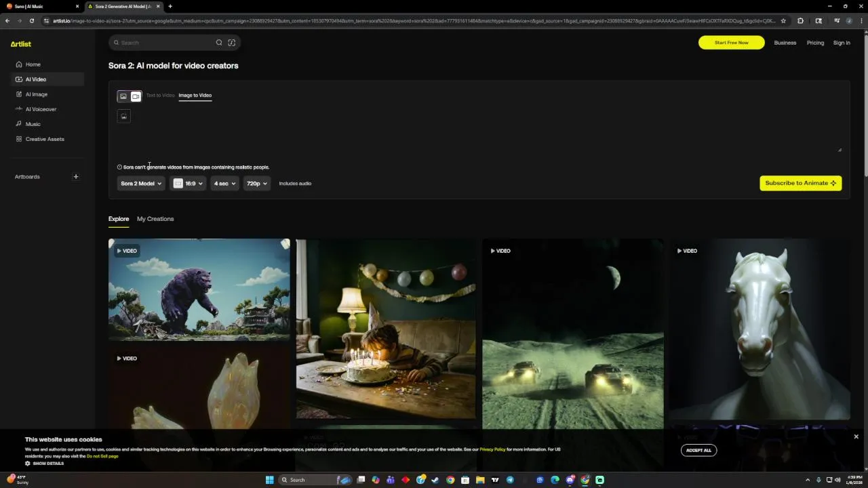Image resolution: width=868 pixels, height=488 pixels.
Task: Open the purple gorilla video thumbnail
Action: point(199,289)
